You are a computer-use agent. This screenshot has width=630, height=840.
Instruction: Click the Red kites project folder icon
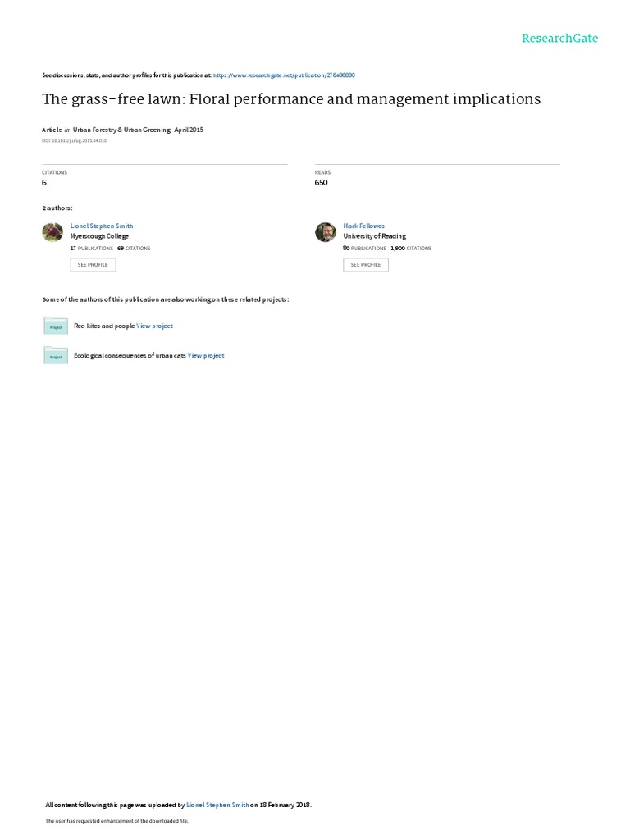(56, 326)
